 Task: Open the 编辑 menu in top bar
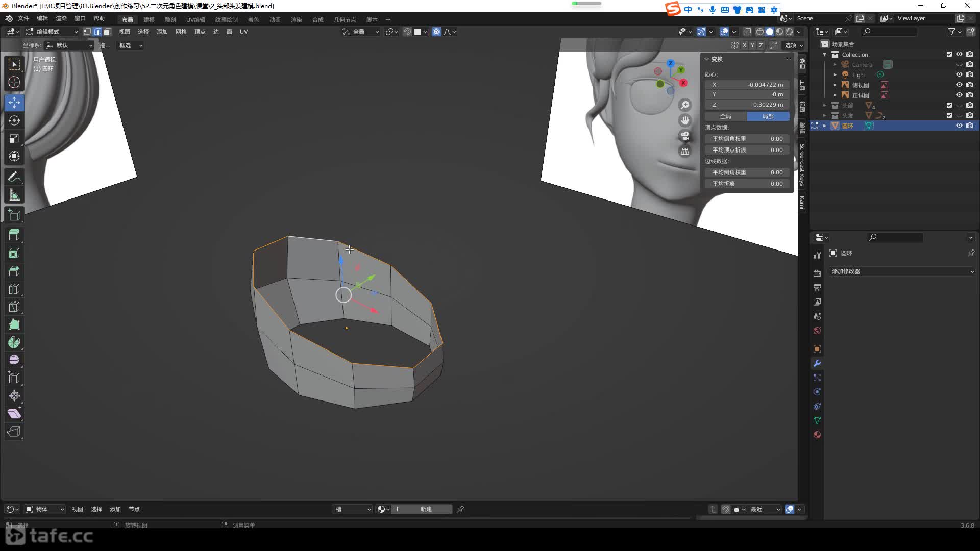42,18
